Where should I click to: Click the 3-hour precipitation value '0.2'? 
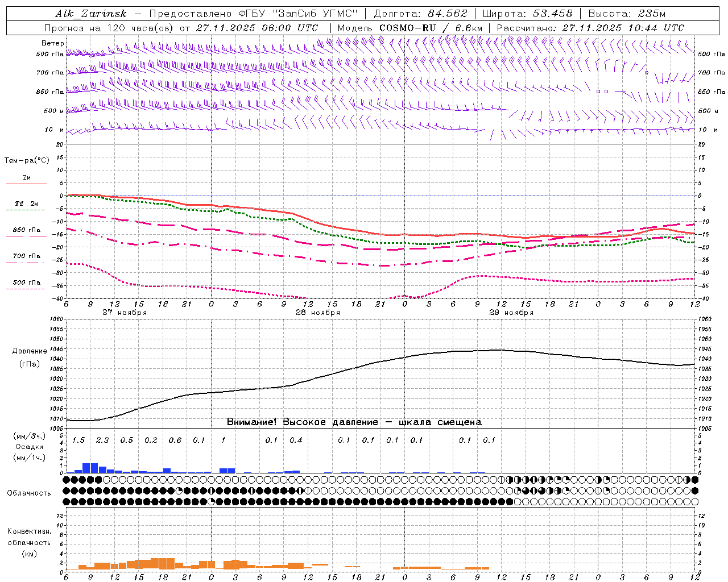pyautogui.click(x=151, y=440)
